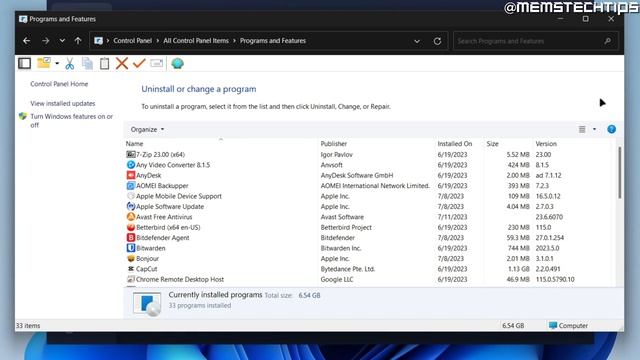Click the red Delete X icon
The image size is (640, 360).
(x=122, y=63)
